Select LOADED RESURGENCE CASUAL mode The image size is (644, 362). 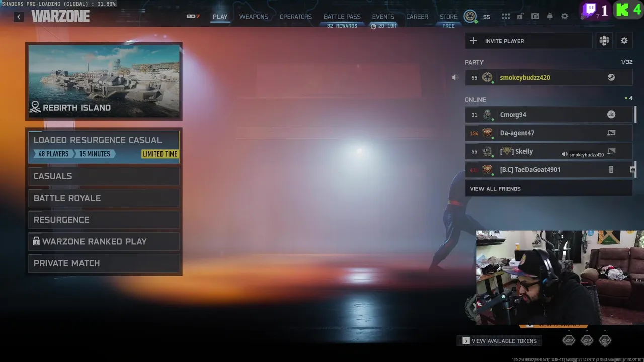pos(104,147)
